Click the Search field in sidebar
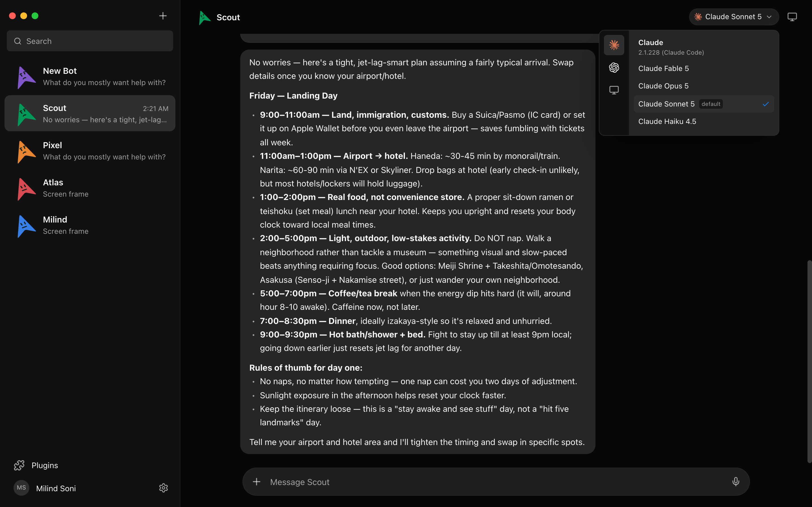This screenshot has height=507, width=812. [x=90, y=41]
